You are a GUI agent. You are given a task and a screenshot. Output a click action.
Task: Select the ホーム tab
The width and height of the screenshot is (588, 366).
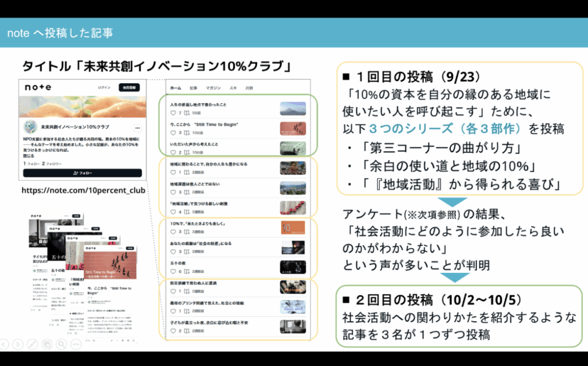[176, 88]
